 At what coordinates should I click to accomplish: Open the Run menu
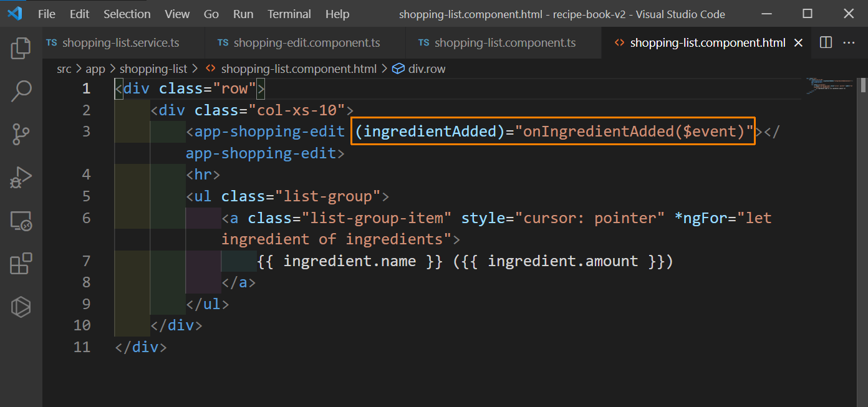point(243,14)
